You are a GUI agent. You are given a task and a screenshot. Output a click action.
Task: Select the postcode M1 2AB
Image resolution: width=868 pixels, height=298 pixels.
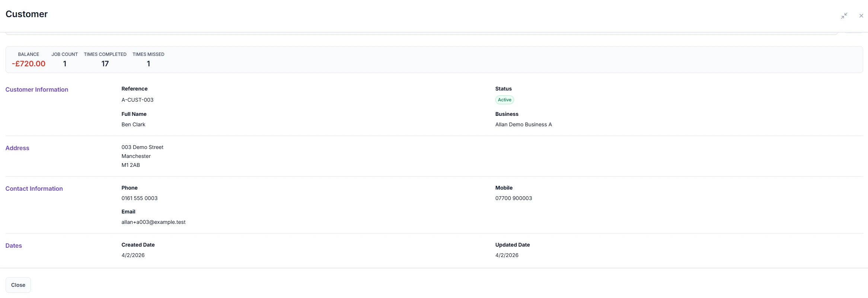tap(131, 165)
